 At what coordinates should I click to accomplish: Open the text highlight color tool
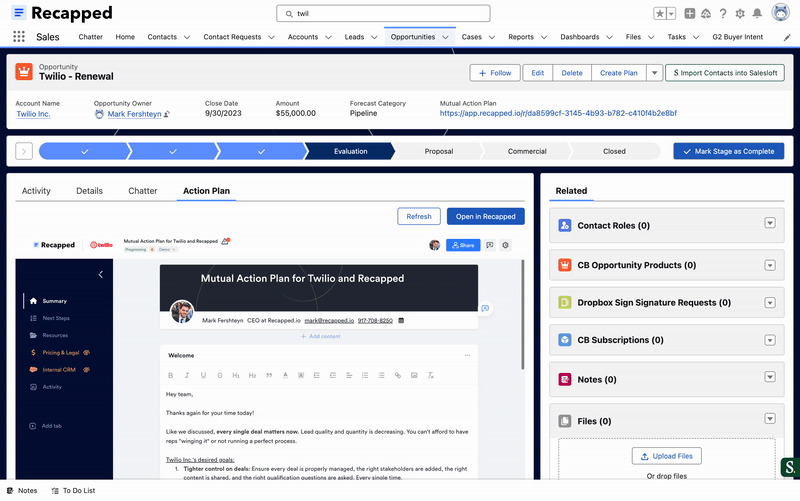[x=301, y=375]
